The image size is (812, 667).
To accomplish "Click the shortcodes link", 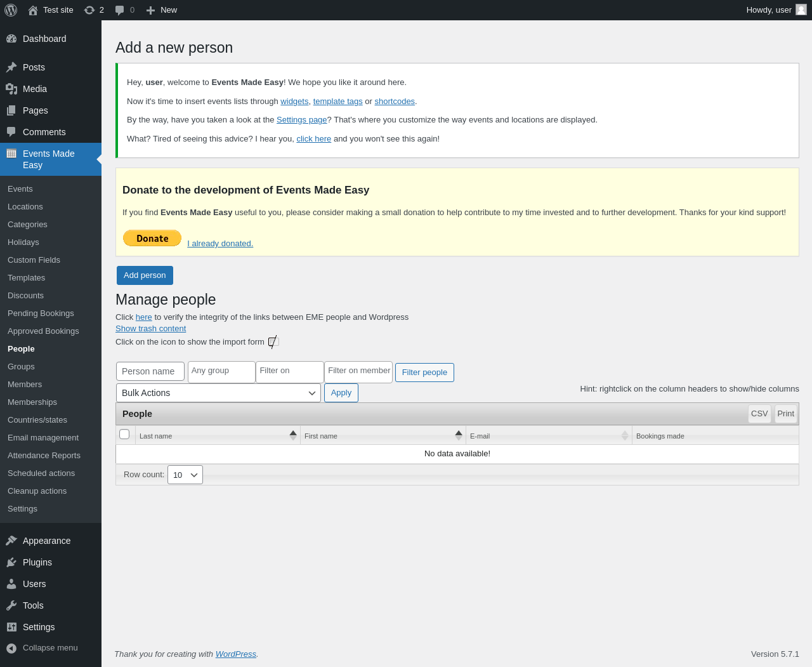I will pos(395,102).
